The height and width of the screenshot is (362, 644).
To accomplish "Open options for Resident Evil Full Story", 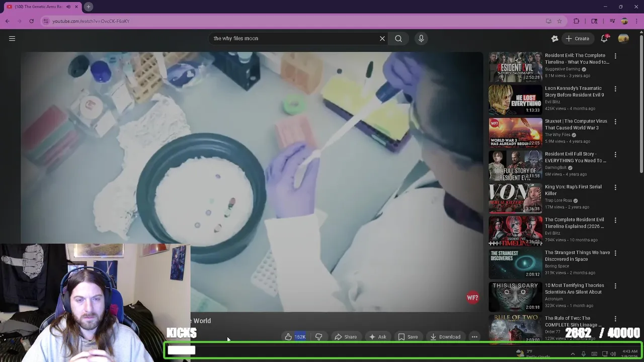I will (615, 154).
